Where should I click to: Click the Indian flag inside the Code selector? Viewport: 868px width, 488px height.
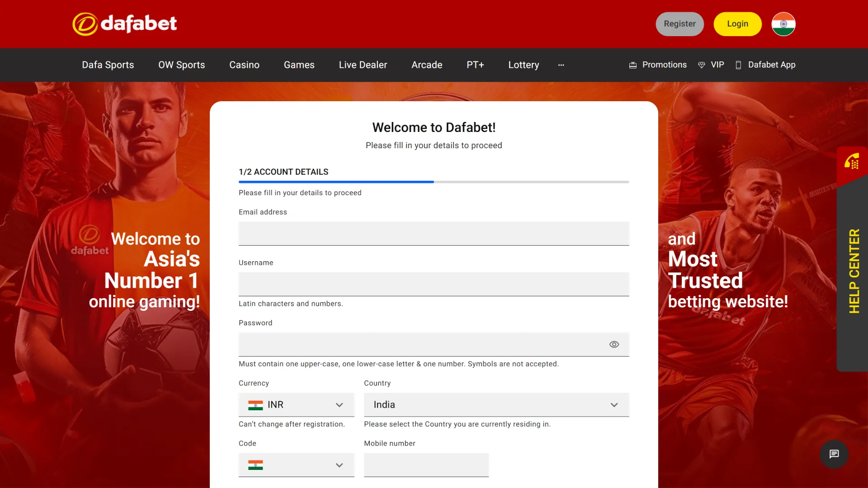(256, 465)
